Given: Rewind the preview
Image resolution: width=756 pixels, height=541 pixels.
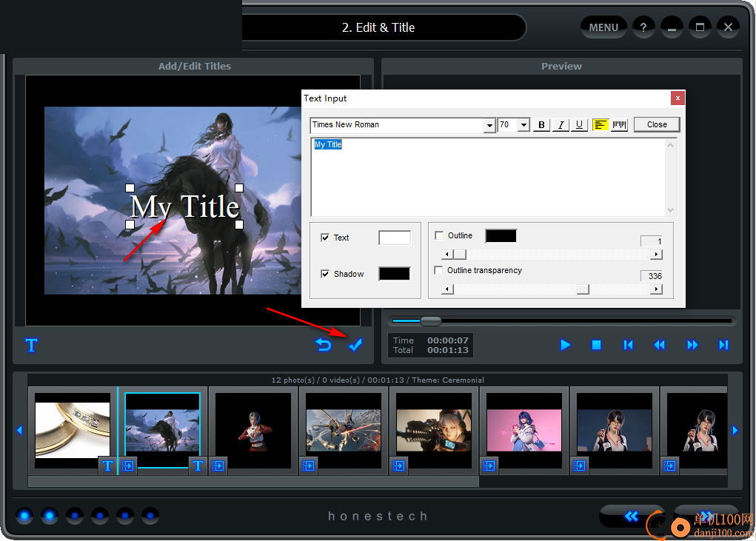Looking at the screenshot, I should coord(660,345).
